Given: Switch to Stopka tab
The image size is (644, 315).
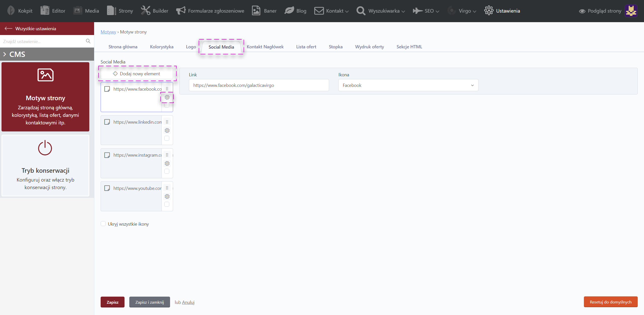Looking at the screenshot, I should point(335,47).
